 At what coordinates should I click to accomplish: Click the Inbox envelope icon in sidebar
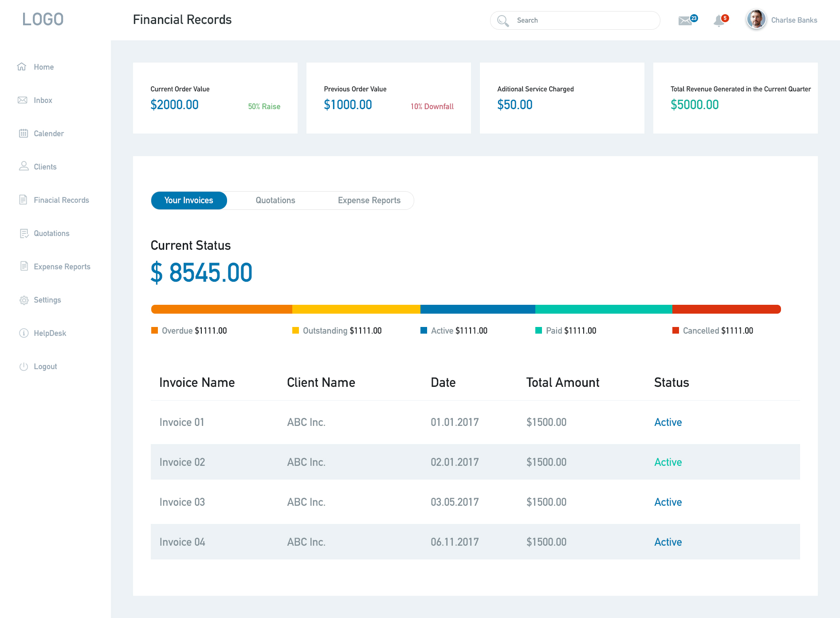pyautogui.click(x=22, y=100)
